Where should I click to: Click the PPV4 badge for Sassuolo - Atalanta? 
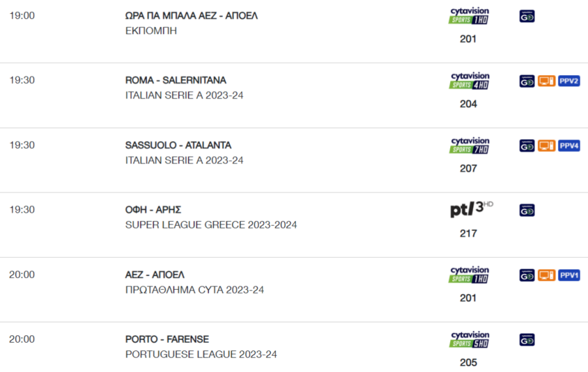[x=569, y=146]
